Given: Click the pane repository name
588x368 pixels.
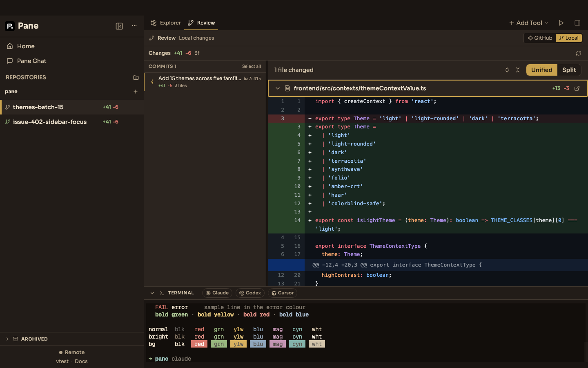Looking at the screenshot, I should [x=11, y=92].
